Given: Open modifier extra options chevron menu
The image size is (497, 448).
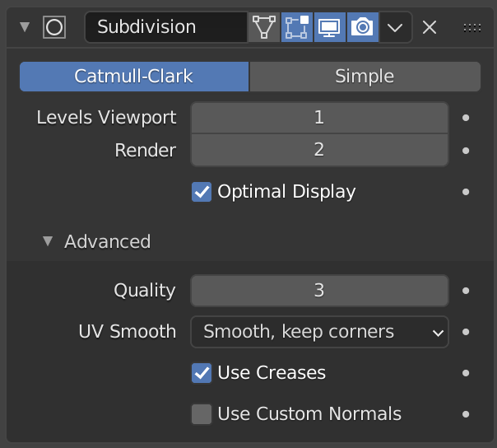Looking at the screenshot, I should 395,27.
